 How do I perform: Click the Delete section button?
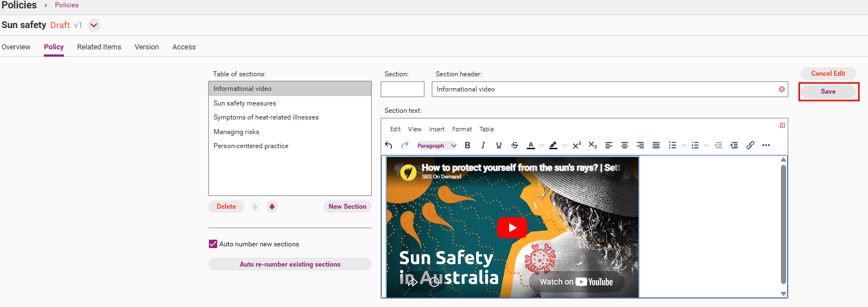(226, 207)
